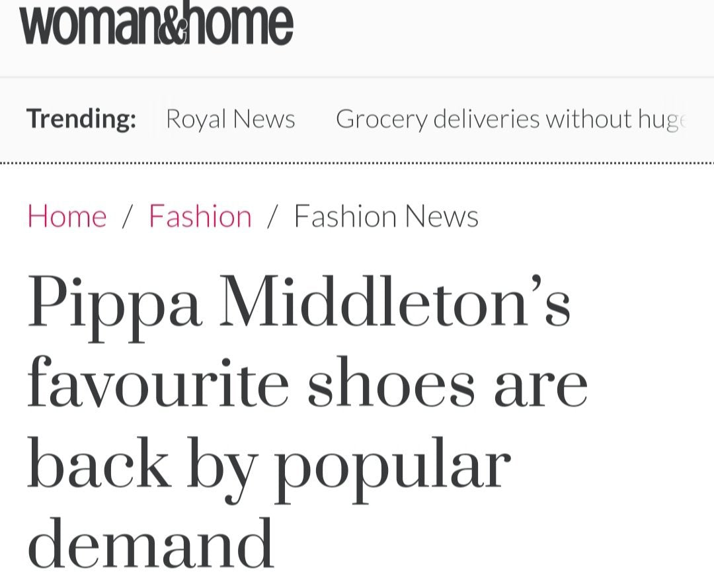Open the Fashion breadcrumb link

click(x=200, y=216)
